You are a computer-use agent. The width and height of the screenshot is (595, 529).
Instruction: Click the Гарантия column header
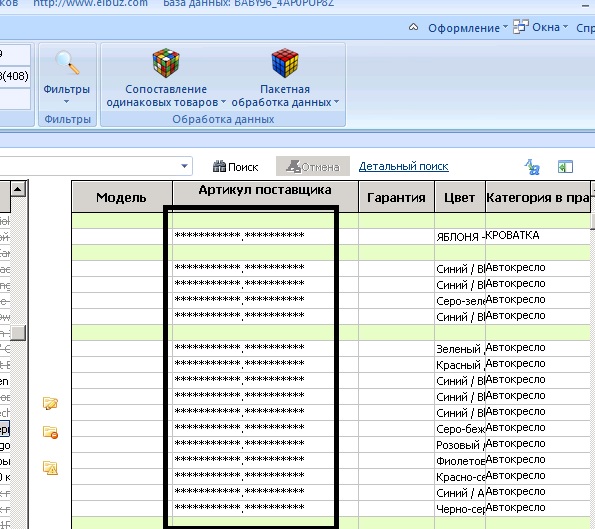point(396,197)
